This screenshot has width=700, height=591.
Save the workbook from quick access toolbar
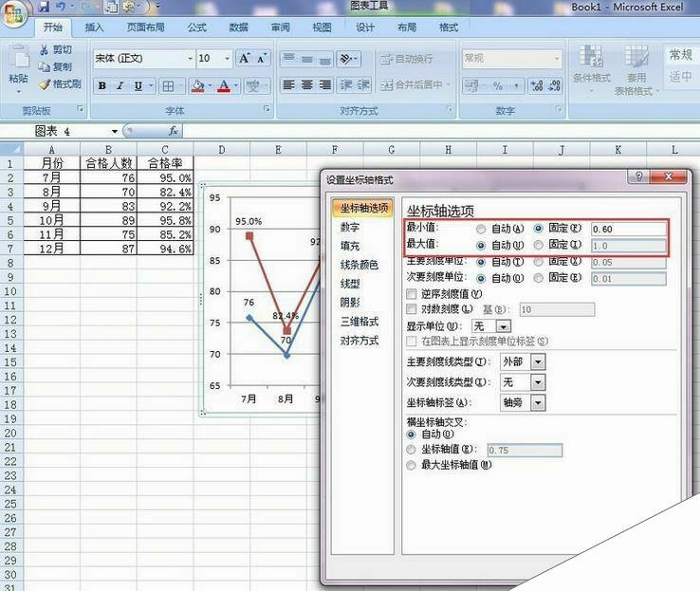click(44, 7)
